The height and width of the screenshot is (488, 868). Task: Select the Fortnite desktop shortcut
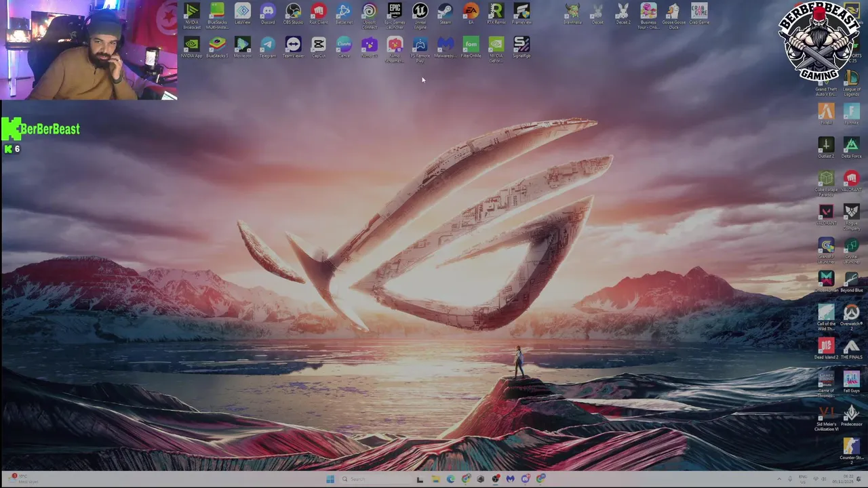tap(852, 114)
